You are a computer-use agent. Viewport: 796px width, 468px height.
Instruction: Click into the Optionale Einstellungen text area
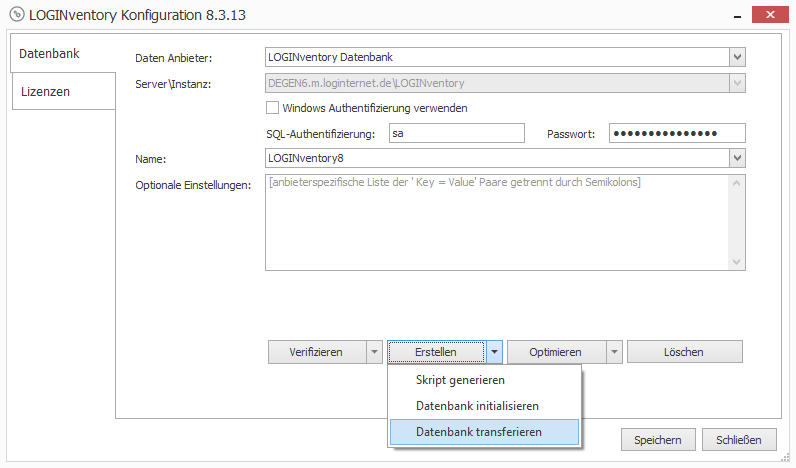(x=497, y=222)
